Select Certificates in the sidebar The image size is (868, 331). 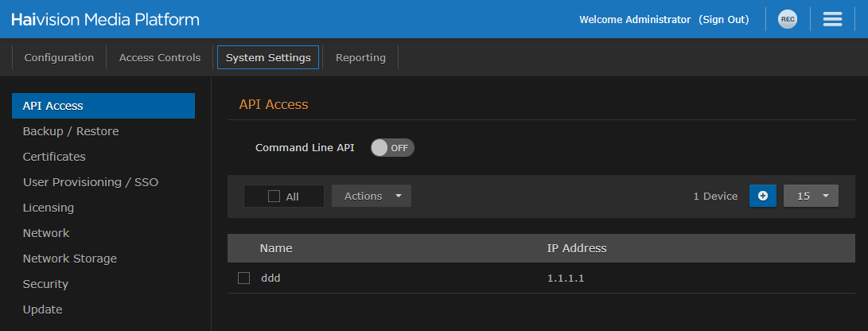coord(54,157)
